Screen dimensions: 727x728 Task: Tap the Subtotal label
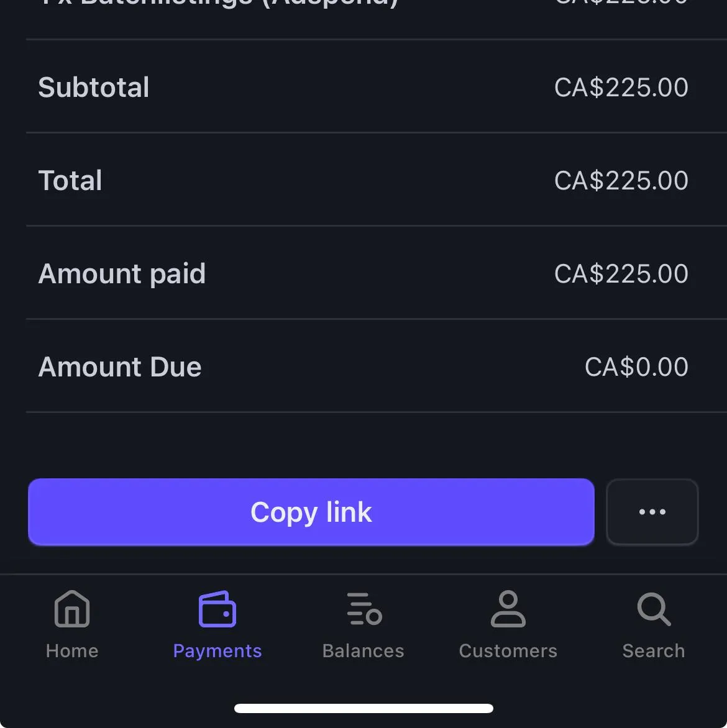pyautogui.click(x=94, y=87)
